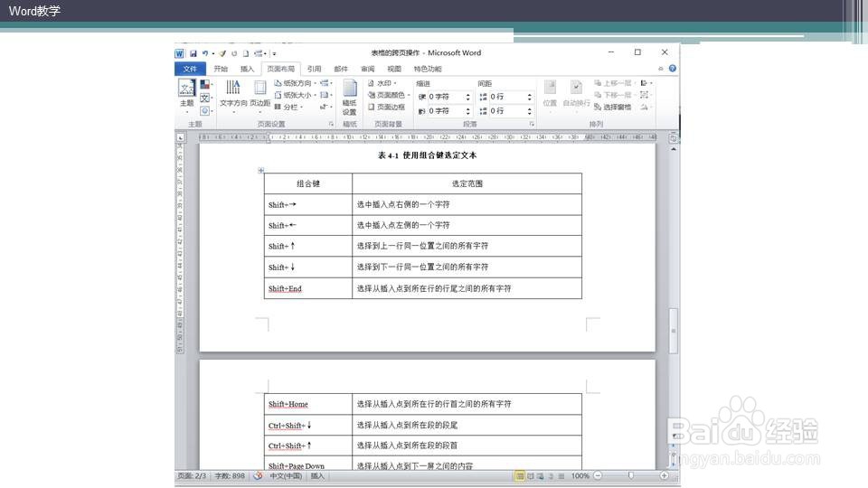Select Draft view icon in status bar

point(561,476)
